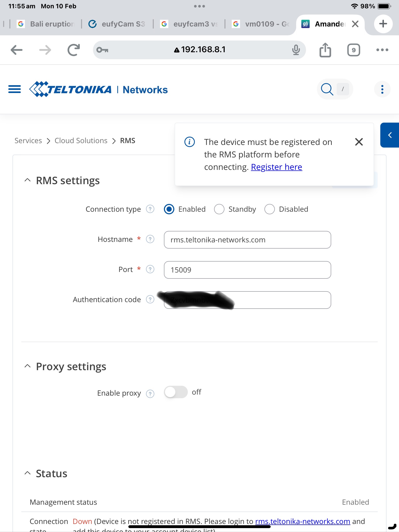The image size is (399, 532).
Task: Collapse the Proxy settings section
Action: click(x=27, y=366)
